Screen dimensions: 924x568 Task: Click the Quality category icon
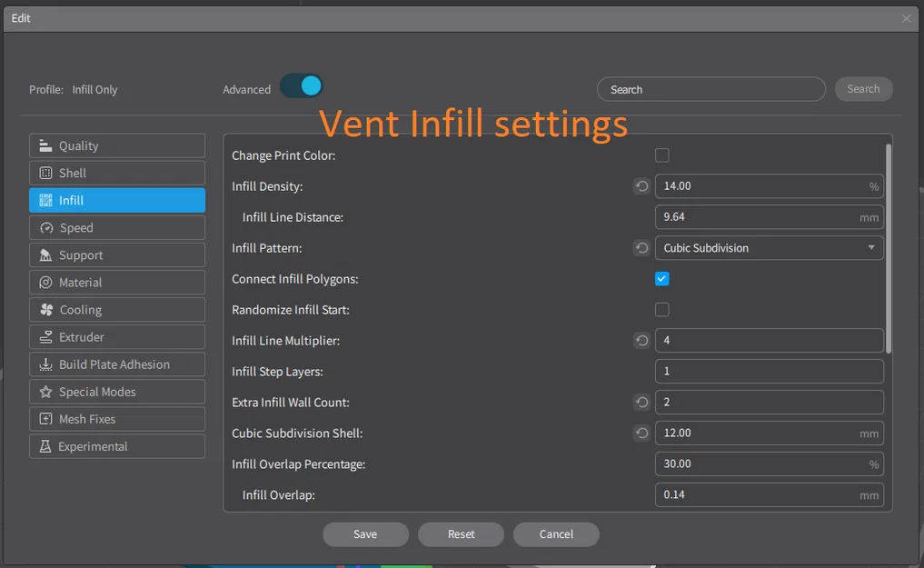pyautogui.click(x=45, y=145)
